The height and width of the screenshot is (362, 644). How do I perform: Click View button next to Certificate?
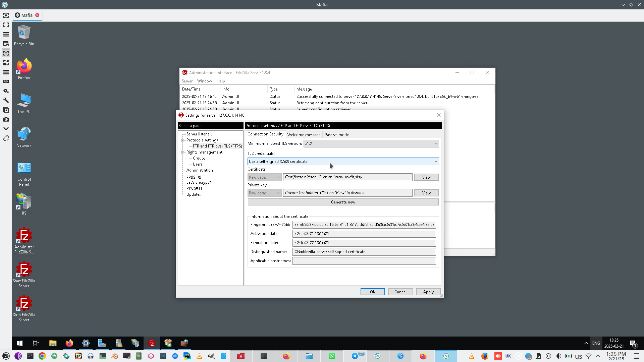click(x=426, y=177)
